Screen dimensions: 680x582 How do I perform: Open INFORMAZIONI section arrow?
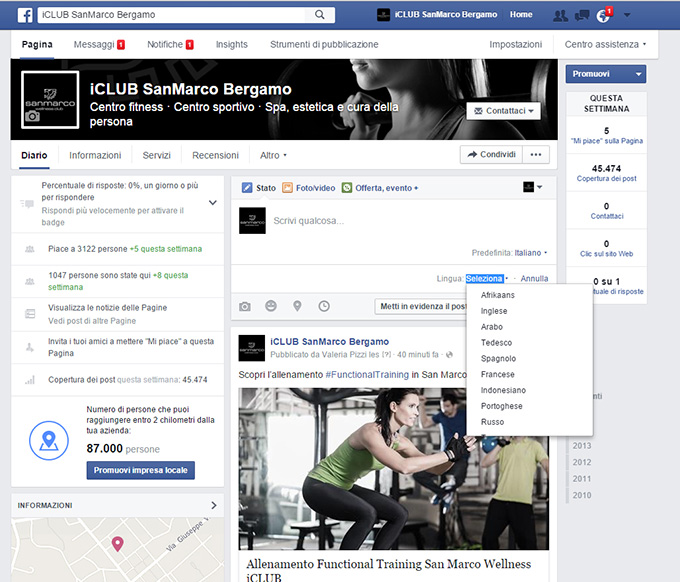pos(213,505)
